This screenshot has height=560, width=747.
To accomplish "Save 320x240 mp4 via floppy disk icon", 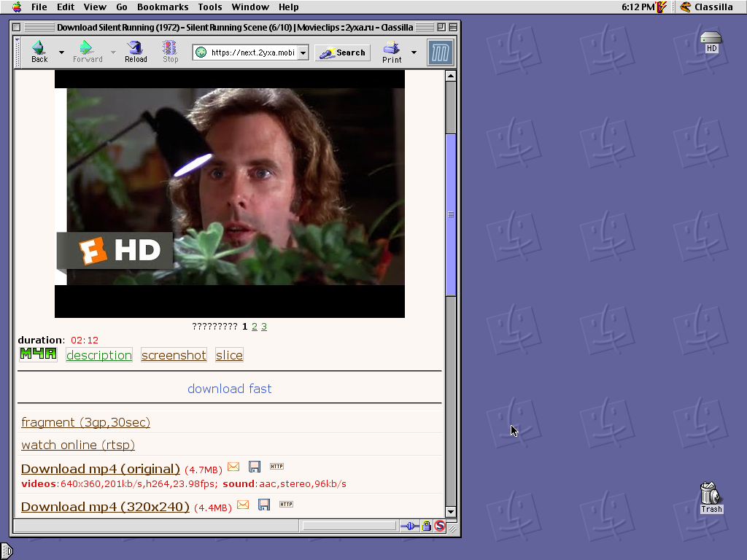I will (x=264, y=505).
